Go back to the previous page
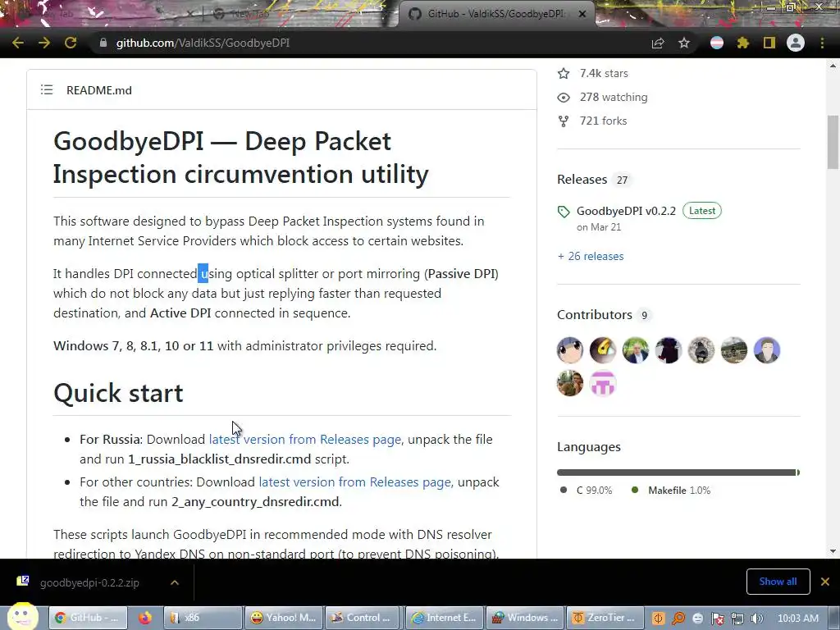Screen dimensions: 840x630 click(x=18, y=43)
